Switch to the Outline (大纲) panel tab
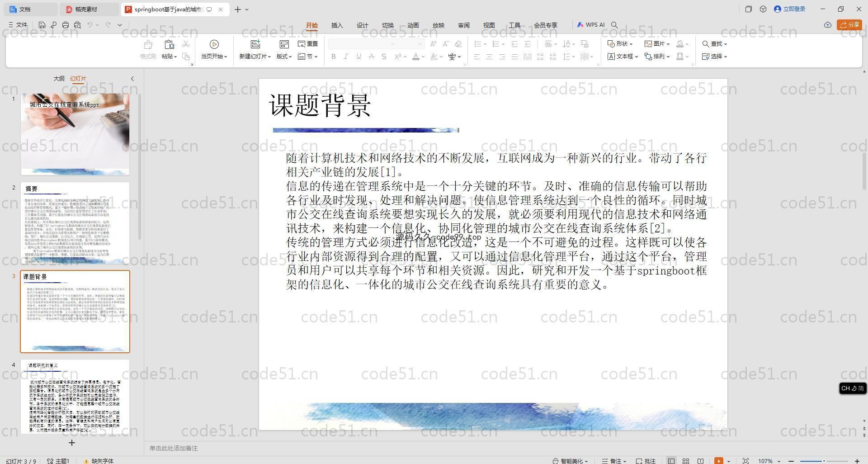The image size is (868, 464). pos(59,79)
